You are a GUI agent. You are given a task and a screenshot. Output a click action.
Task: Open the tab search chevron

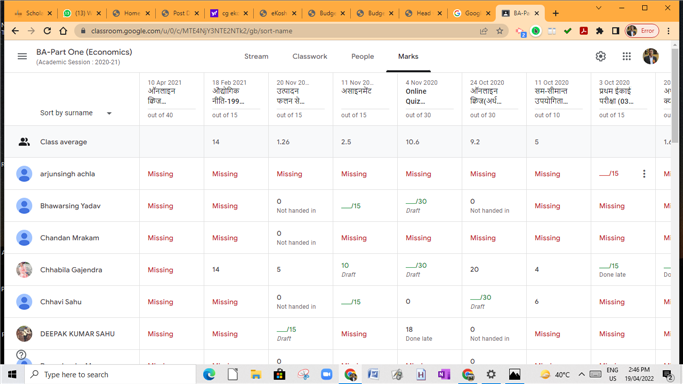click(x=598, y=8)
